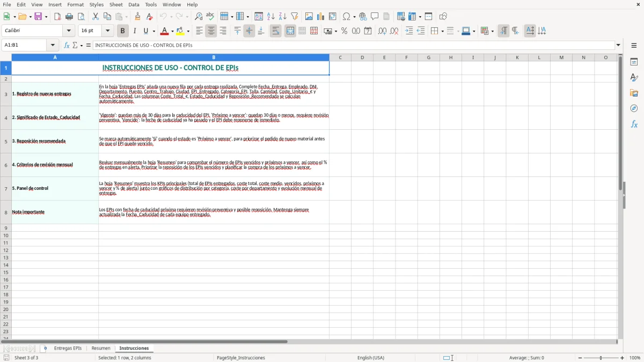The width and height of the screenshot is (644, 362).
Task: Insert Image icon in toolbar
Action: (x=309, y=17)
